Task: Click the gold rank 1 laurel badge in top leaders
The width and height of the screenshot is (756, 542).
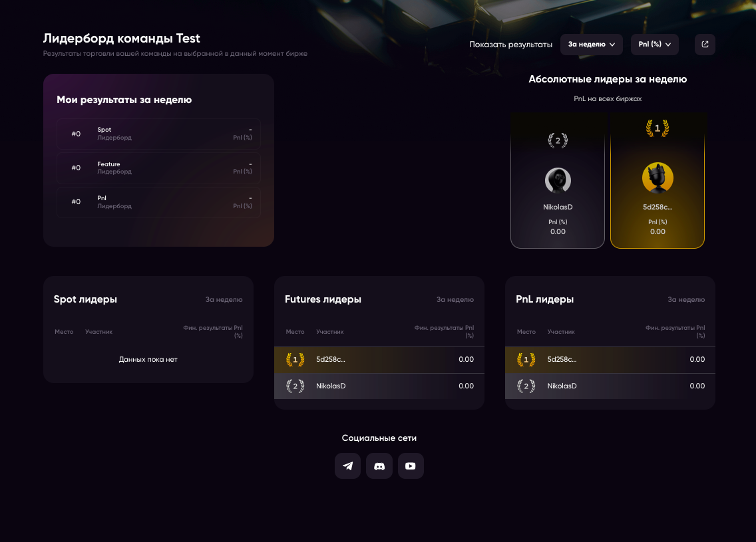Action: pos(658,128)
